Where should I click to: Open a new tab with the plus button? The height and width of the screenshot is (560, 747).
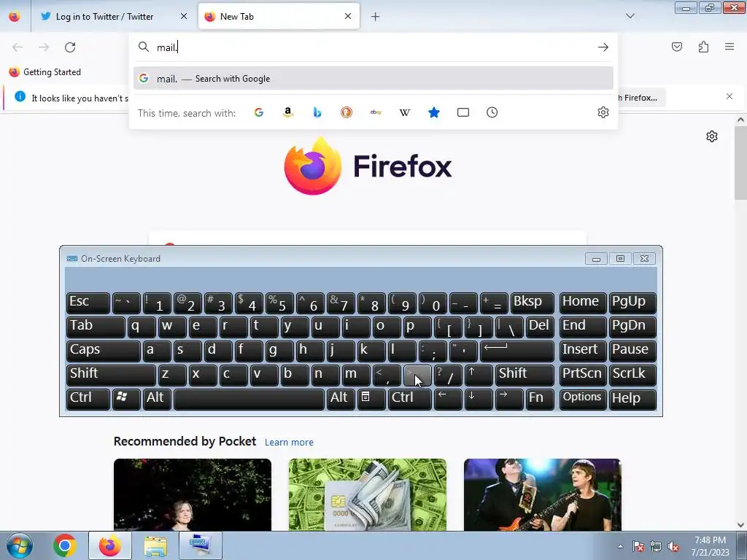pyautogui.click(x=376, y=17)
